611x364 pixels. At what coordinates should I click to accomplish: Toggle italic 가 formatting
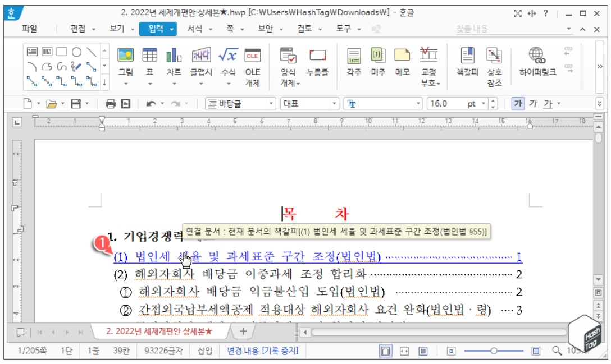pos(533,104)
